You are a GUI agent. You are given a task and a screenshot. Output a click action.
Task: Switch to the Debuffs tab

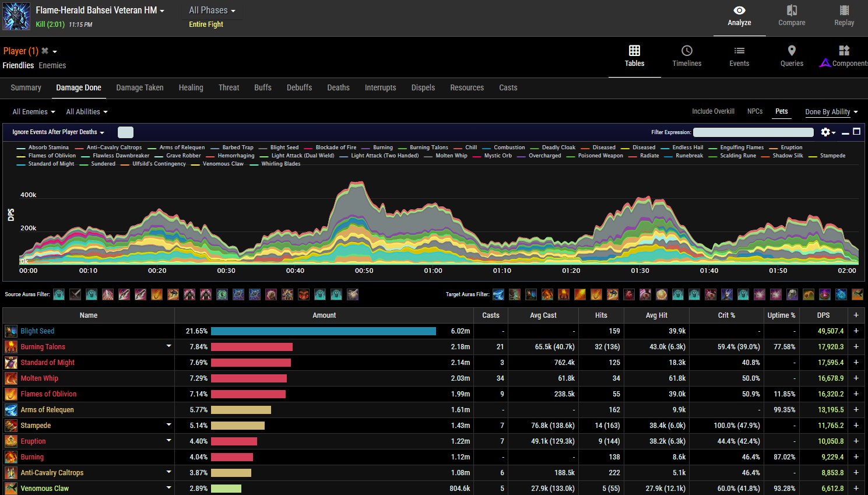click(299, 87)
